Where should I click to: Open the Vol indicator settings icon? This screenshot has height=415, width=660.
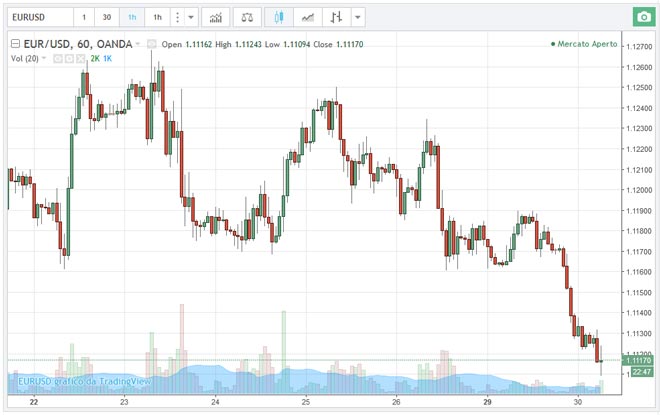[69, 59]
